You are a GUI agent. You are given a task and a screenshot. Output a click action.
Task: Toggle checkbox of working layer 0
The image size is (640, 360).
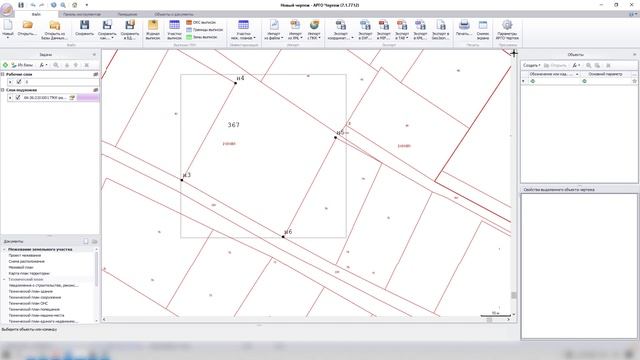click(x=19, y=82)
